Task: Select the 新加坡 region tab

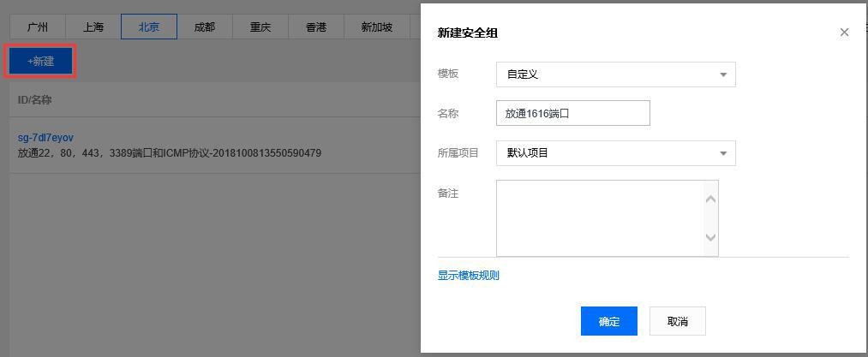Action: click(x=377, y=27)
